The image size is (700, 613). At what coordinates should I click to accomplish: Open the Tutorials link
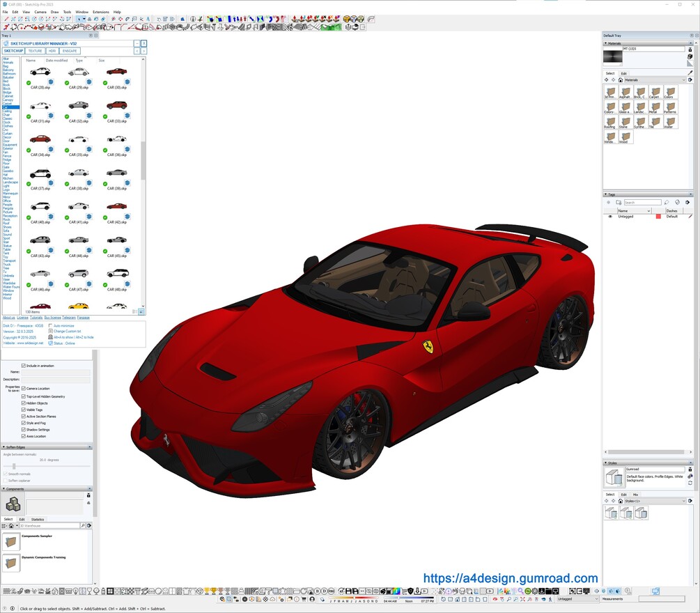36,318
